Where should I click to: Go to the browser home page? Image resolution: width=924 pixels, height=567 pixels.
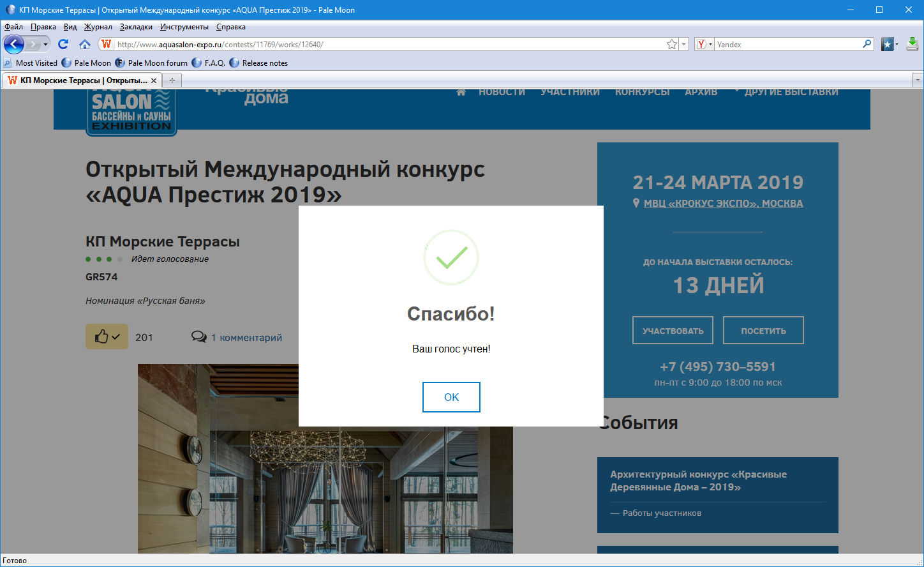tap(85, 44)
